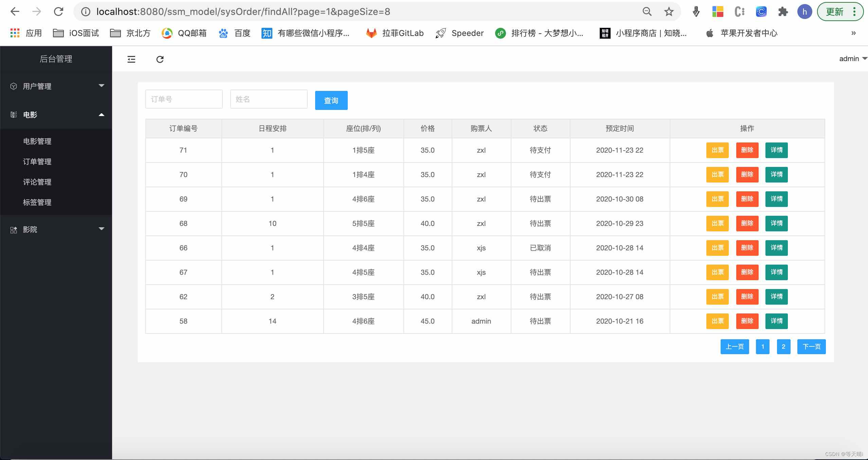Collapse the 电影 submenu

click(x=101, y=115)
